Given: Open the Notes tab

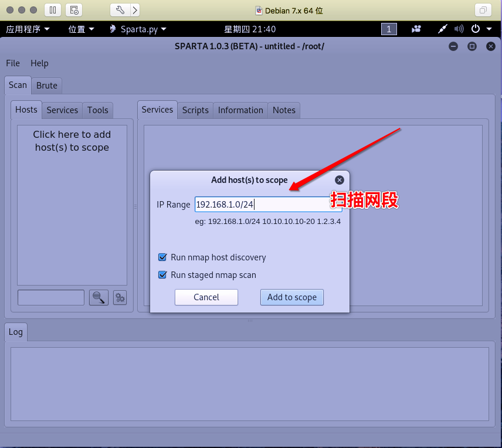Looking at the screenshot, I should 284,110.
